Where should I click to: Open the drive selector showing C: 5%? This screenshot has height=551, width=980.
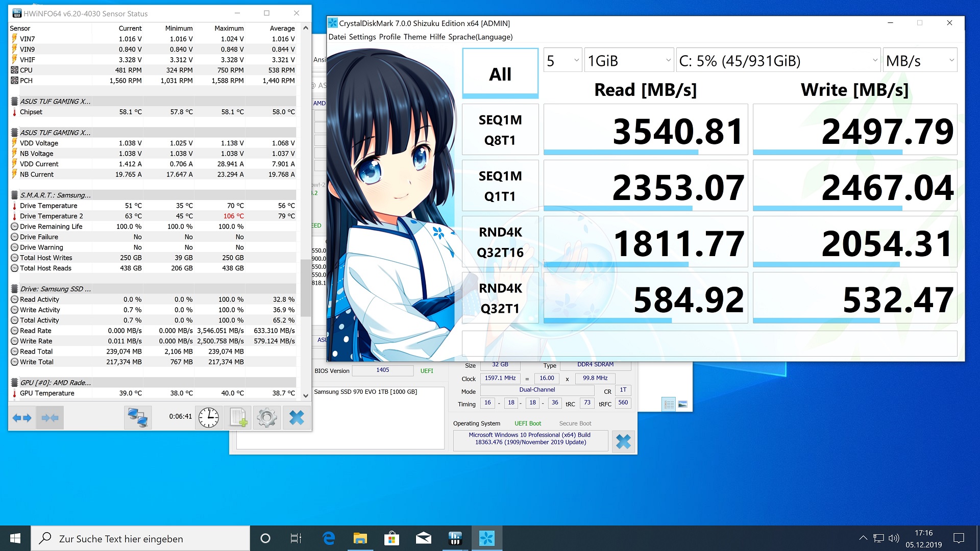(x=778, y=61)
